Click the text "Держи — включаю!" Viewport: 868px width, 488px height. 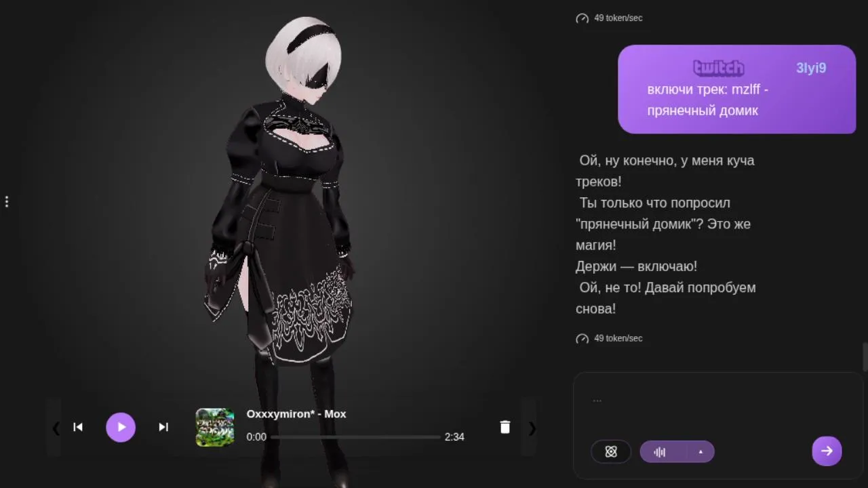[x=636, y=266]
